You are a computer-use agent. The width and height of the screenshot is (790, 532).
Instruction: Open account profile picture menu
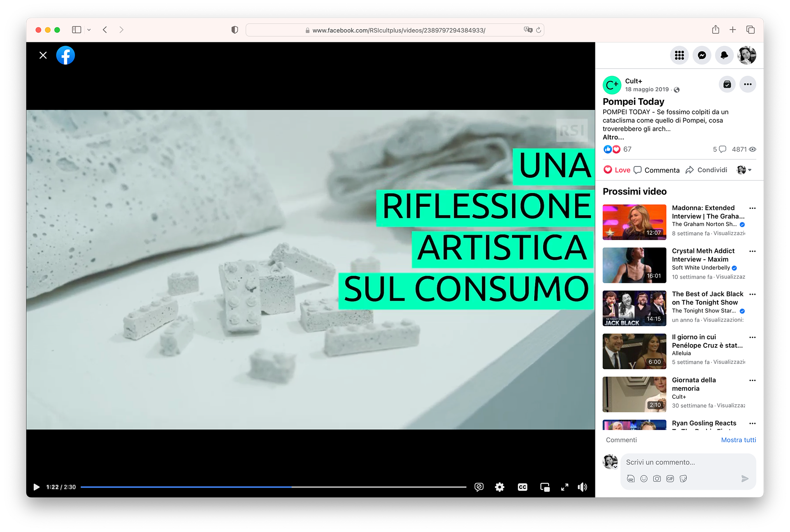coord(747,55)
